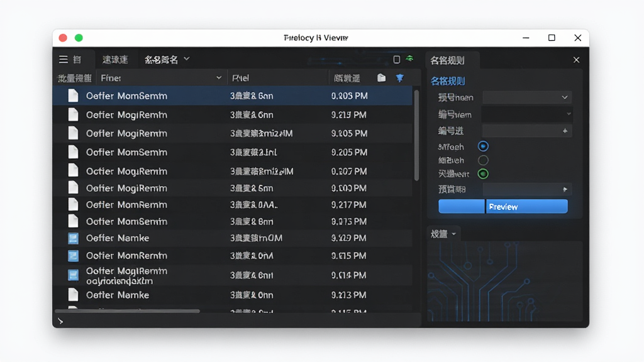The image size is (644, 362).
Task: Click the blank blue button beside Preview
Action: [462, 206]
